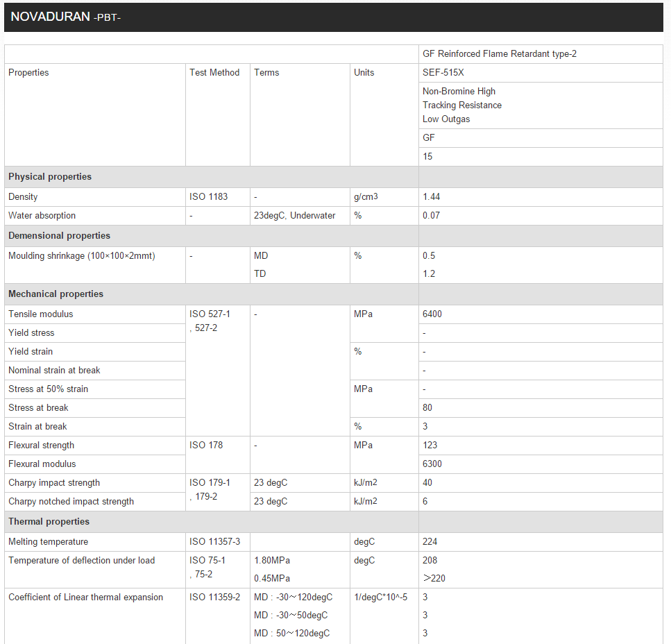Click the MD shrinkage value 0.5
Viewport: 671px width, 644px height.
pyautogui.click(x=429, y=256)
